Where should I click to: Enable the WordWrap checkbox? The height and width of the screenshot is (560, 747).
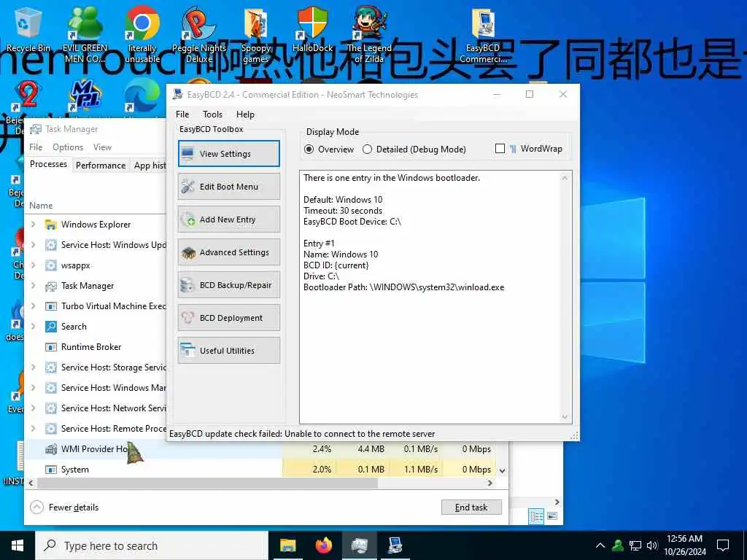point(500,149)
